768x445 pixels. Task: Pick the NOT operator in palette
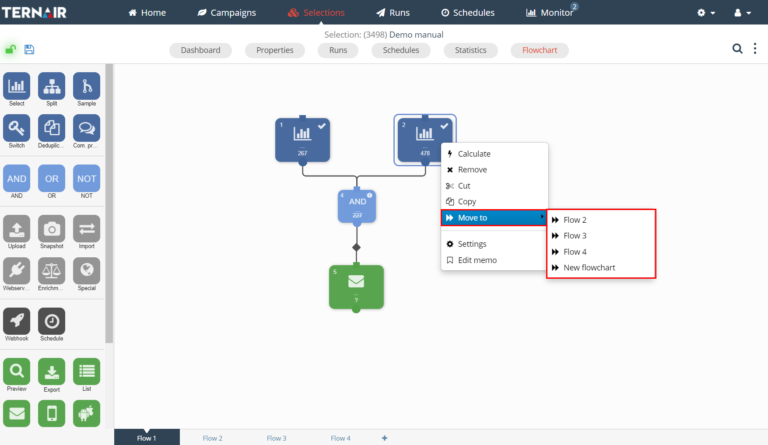point(87,178)
